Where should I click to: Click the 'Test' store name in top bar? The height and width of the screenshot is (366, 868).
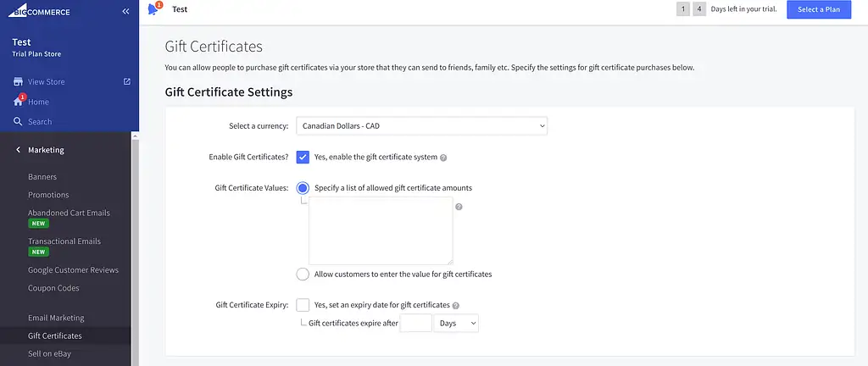tap(180, 9)
